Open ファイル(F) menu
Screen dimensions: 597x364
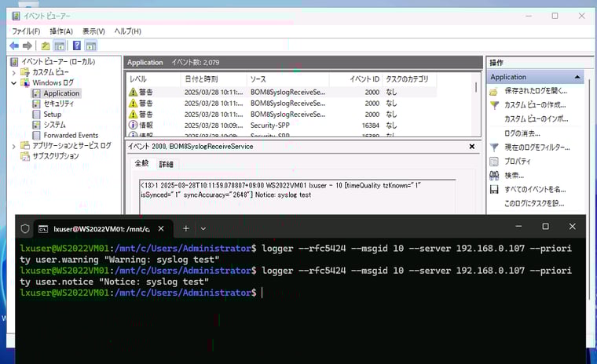click(25, 31)
